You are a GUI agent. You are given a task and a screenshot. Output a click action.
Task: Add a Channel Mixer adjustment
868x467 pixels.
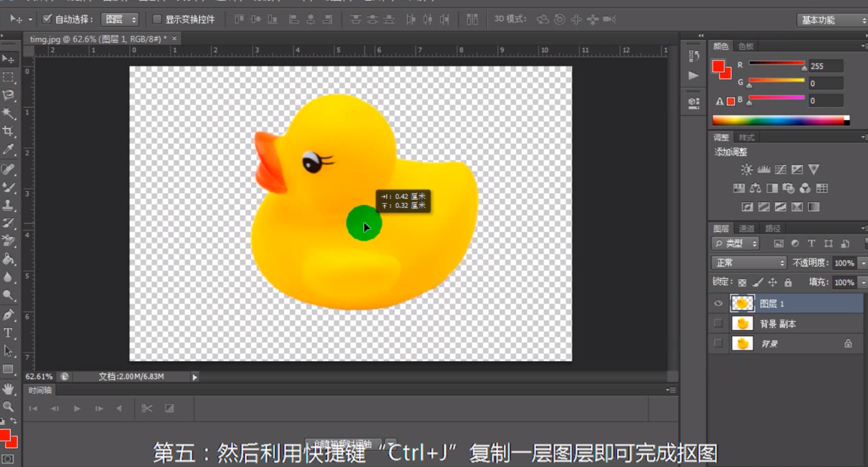click(x=805, y=188)
